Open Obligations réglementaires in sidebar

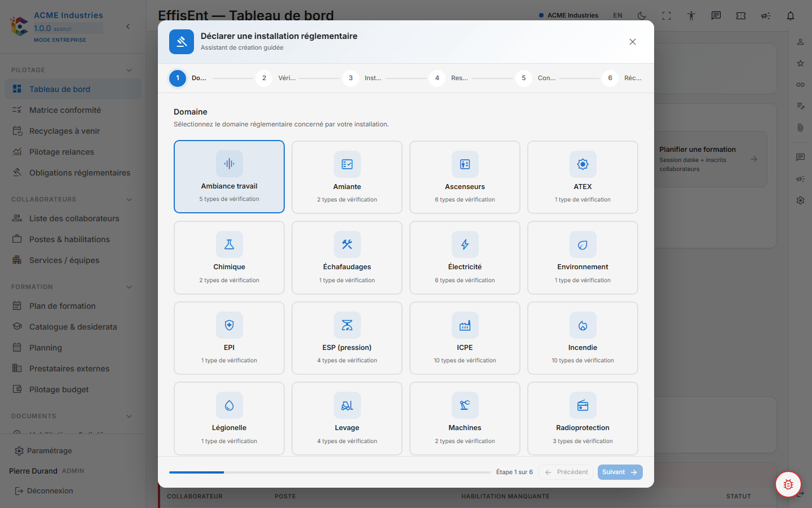pyautogui.click(x=73, y=173)
